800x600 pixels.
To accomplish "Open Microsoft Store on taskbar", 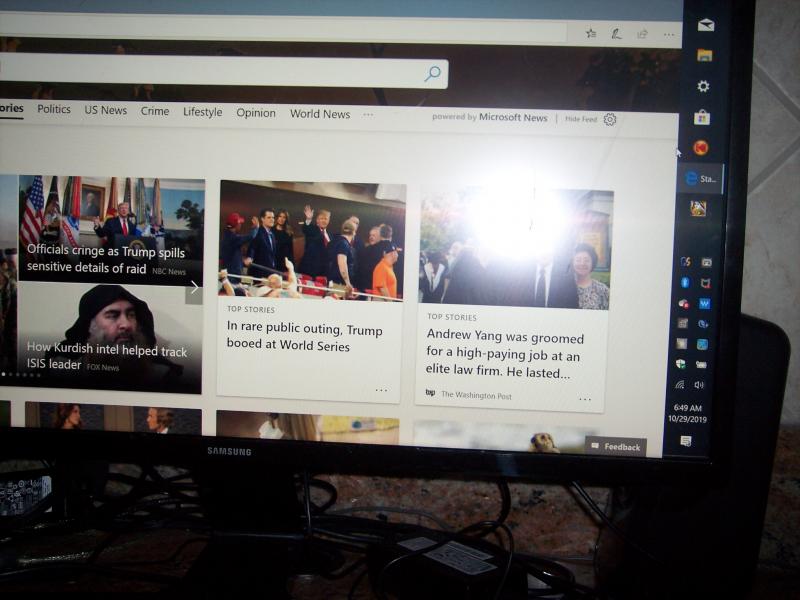I will (x=702, y=117).
